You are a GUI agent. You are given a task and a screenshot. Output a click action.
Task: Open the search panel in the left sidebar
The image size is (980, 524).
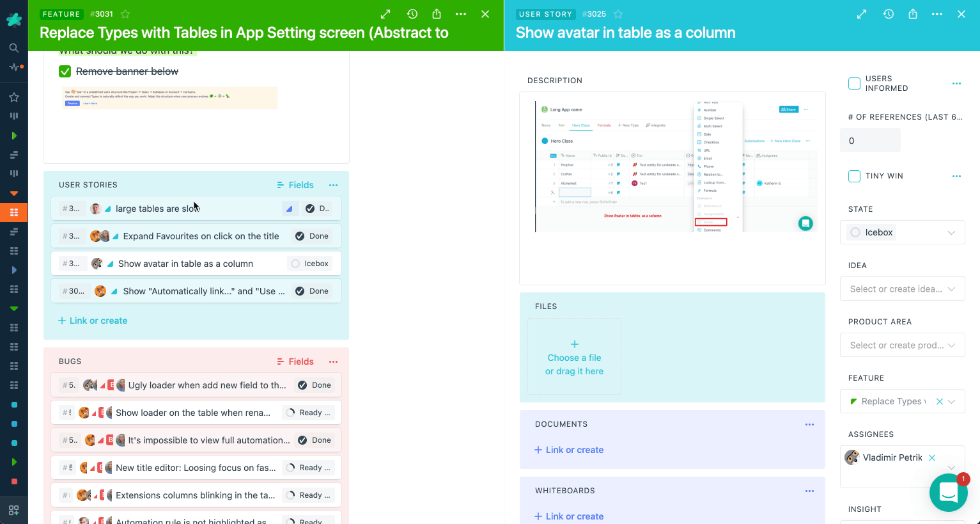(x=13, y=48)
